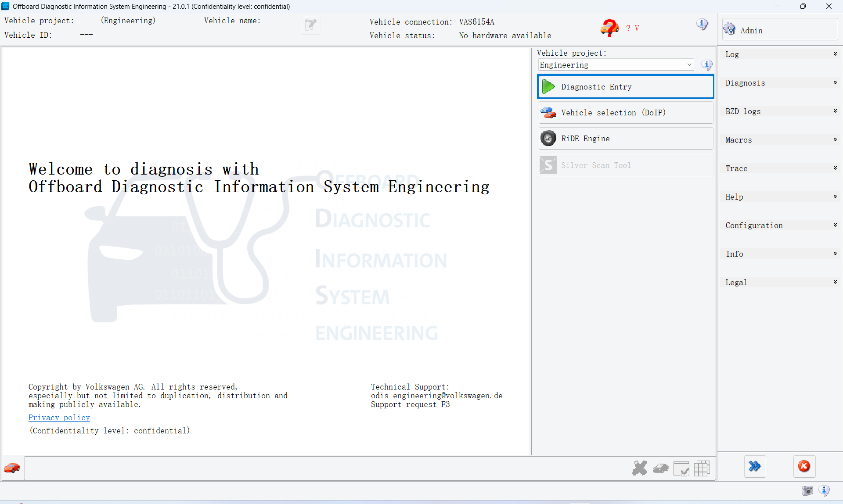
Task: Click the green Diagnostic Entry play icon
Action: point(548,86)
